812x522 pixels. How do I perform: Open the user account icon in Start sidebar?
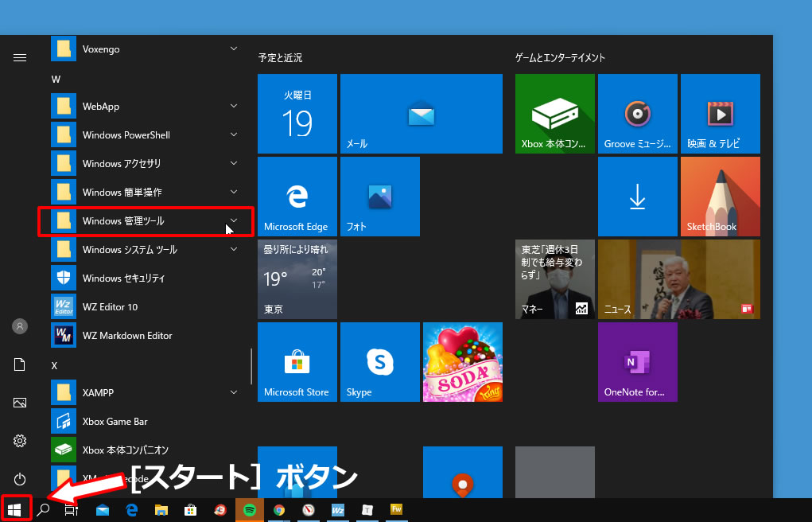pos(20,326)
